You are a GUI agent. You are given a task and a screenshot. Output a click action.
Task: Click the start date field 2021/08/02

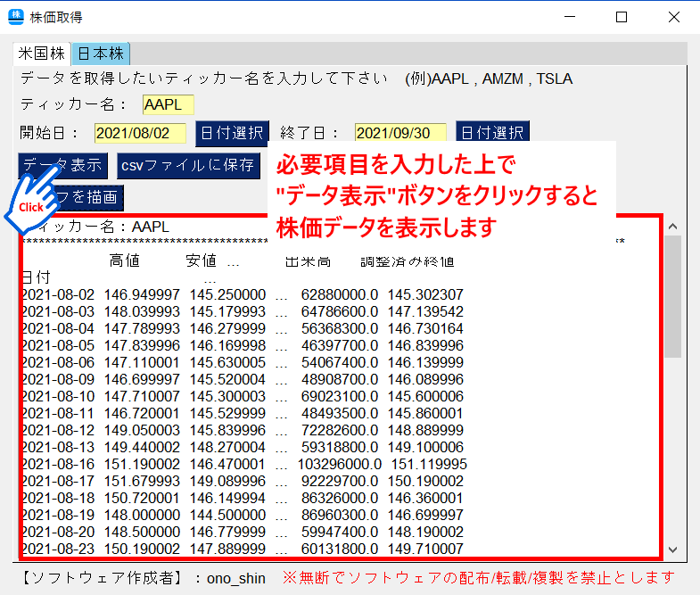(140, 133)
